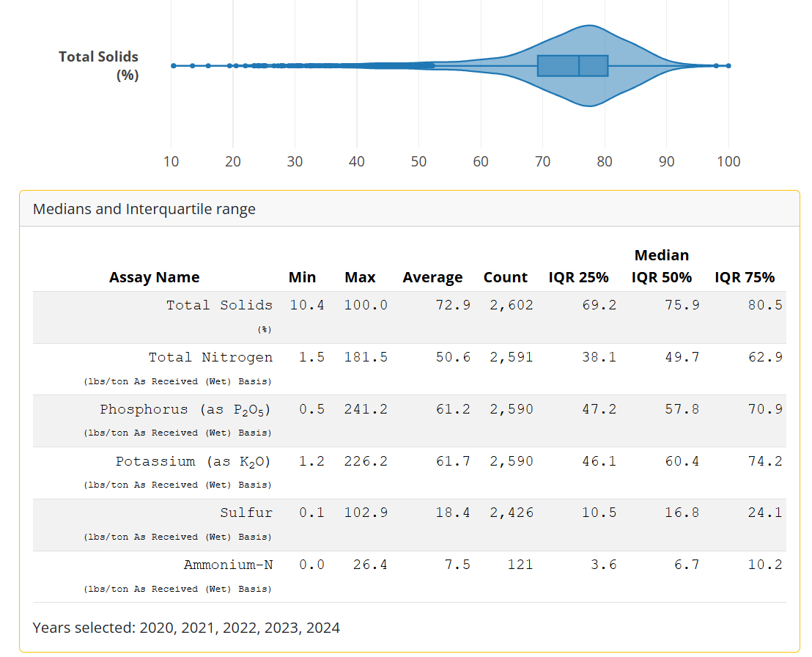Click the Sulfur max value 102.9
The image size is (812, 657).
click(366, 513)
